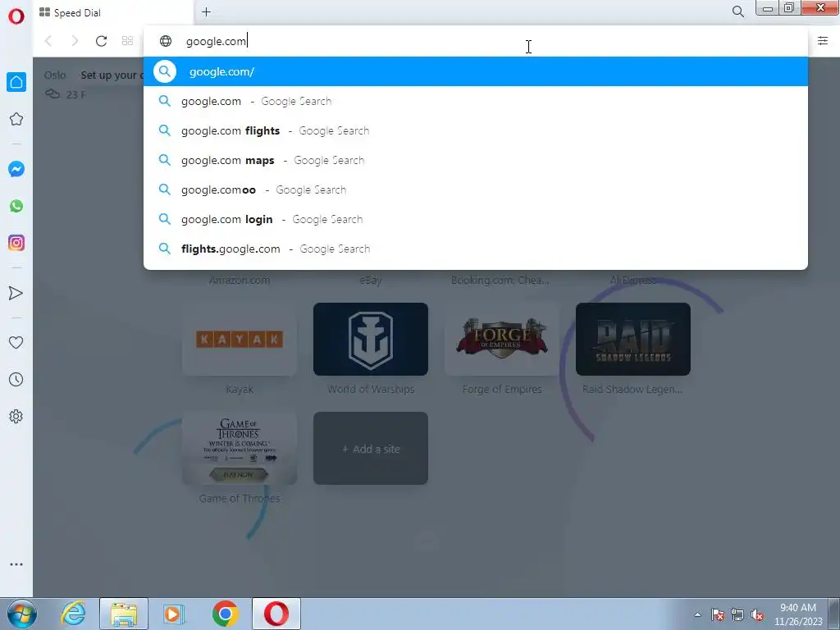Open My Flow send icon in sidebar
Screen dimensions: 840x630
[x=16, y=293]
